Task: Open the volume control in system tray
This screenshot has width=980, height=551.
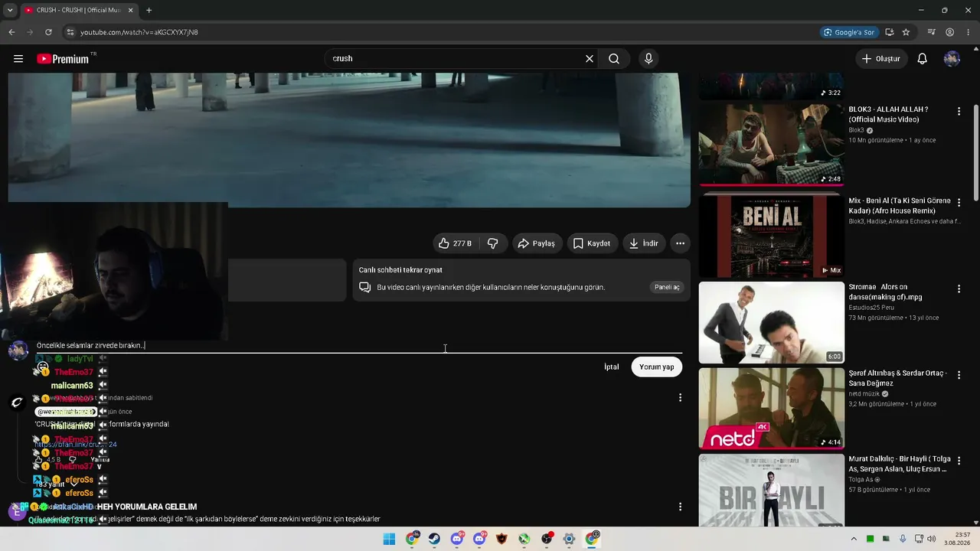Action: tap(931, 539)
